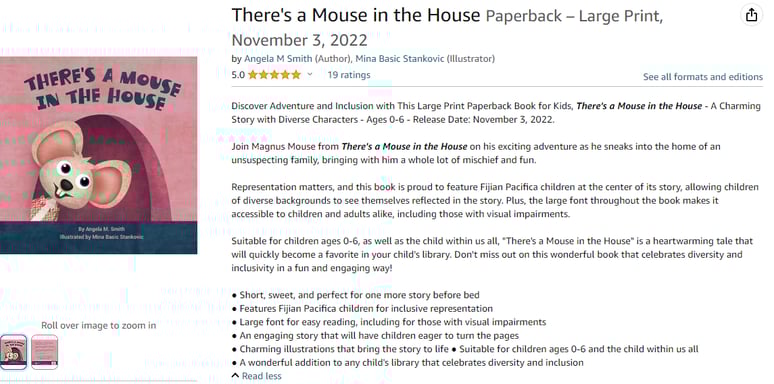Screen dimensions: 774x384
Task: Click the cover's author credit banner
Action: coord(98,237)
